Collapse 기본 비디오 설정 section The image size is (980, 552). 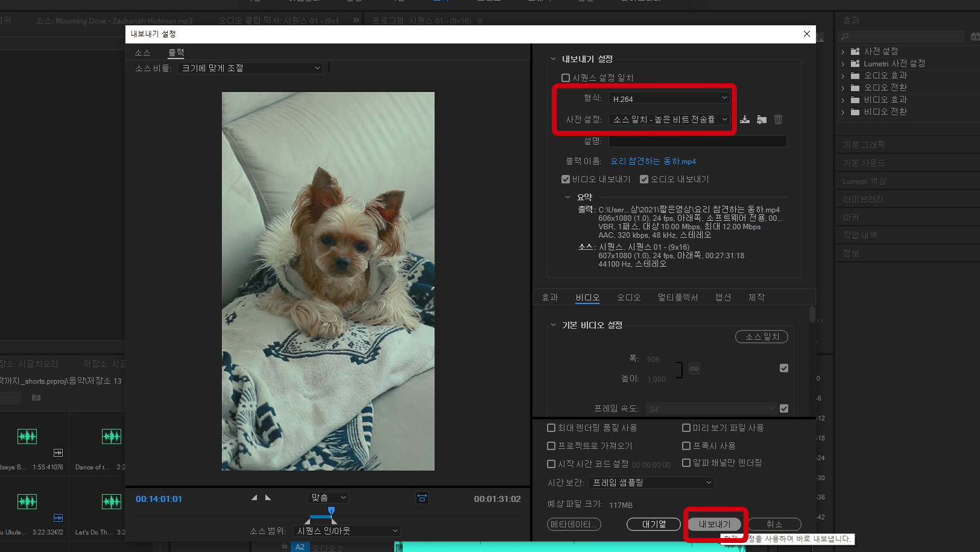point(553,325)
